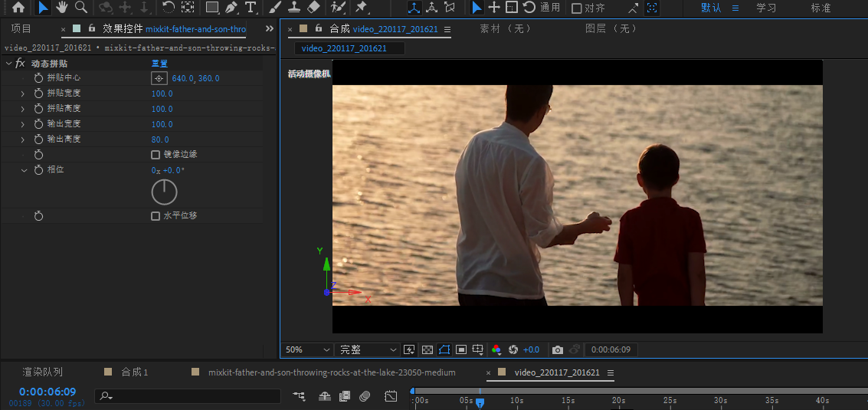Image resolution: width=868 pixels, height=410 pixels.
Task: Click the Home icon in the toolbar
Action: [x=18, y=7]
